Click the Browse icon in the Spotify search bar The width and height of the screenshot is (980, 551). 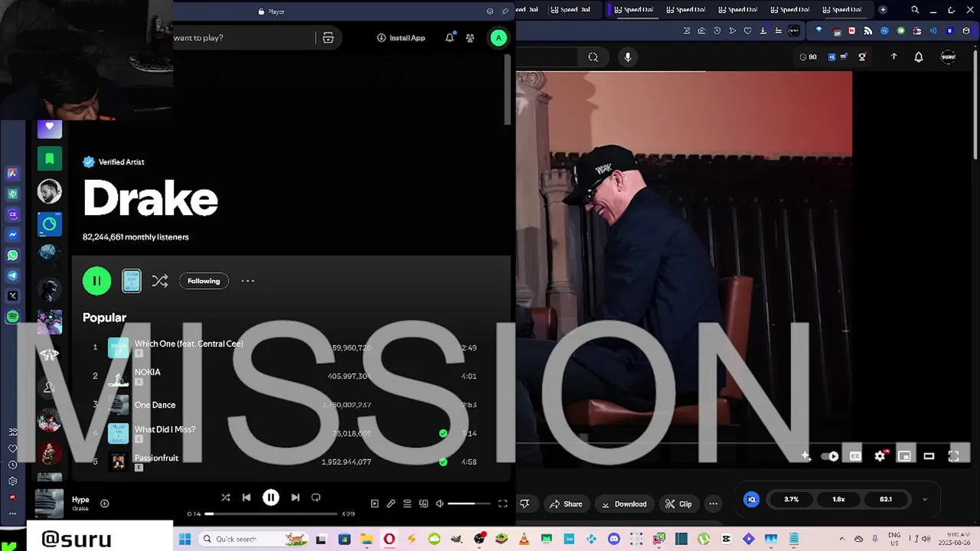pyautogui.click(x=328, y=37)
